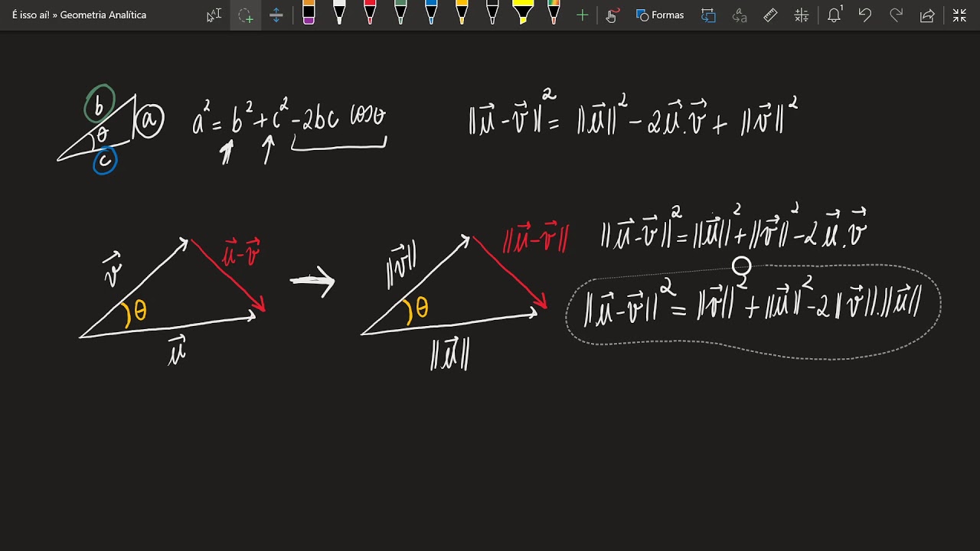Screen dimensions: 980x551
Task: Open the Math assistant
Action: pyautogui.click(x=802, y=15)
